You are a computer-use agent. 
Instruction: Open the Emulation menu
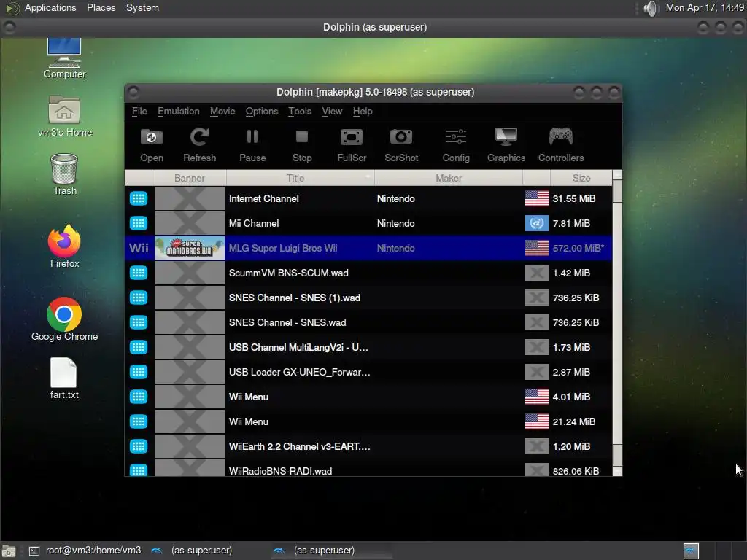pos(179,111)
